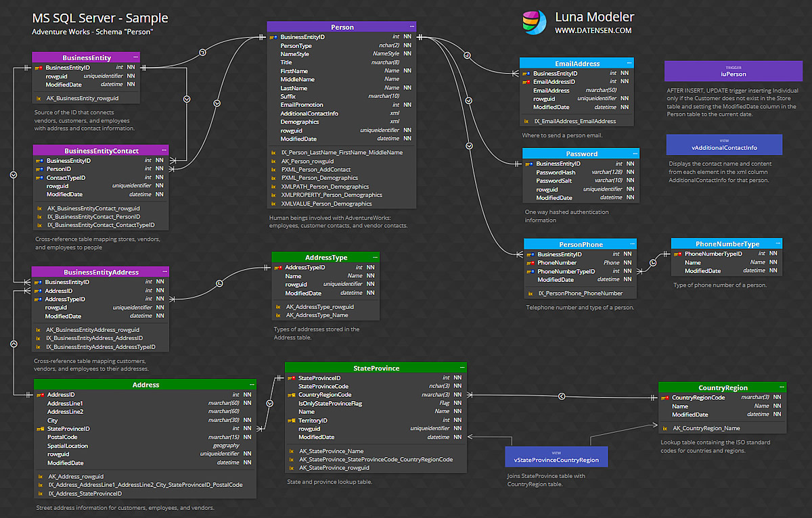Select the Person table header
The width and height of the screenshot is (812, 518).
[342, 27]
